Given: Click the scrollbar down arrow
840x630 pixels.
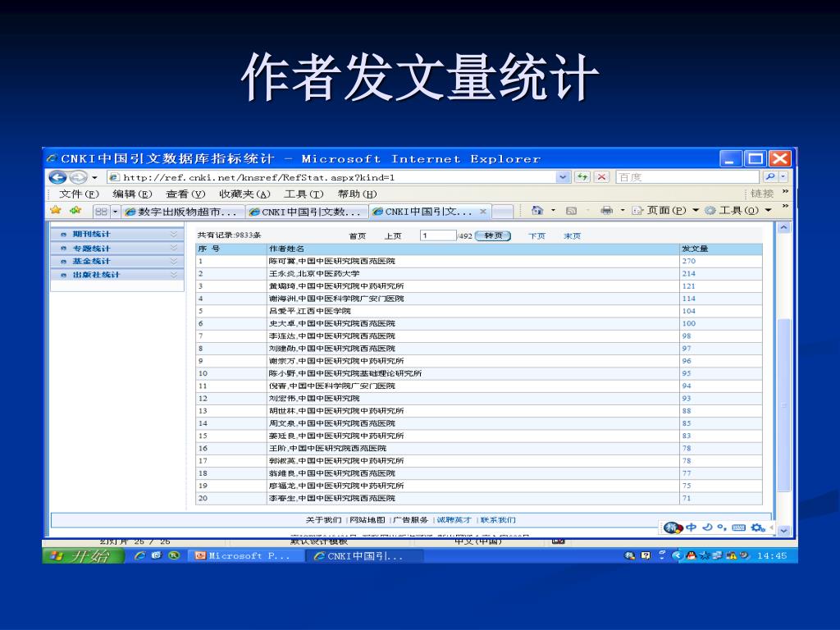Looking at the screenshot, I should [783, 531].
